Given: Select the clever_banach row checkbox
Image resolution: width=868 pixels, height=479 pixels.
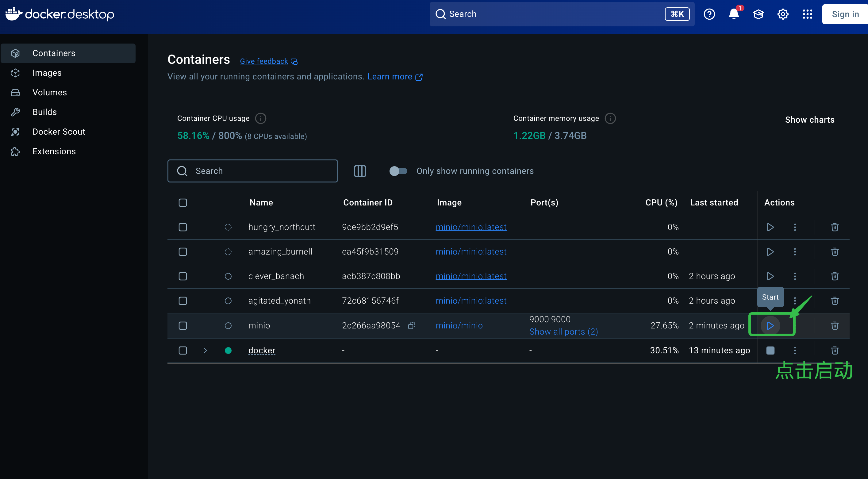Looking at the screenshot, I should click(182, 276).
